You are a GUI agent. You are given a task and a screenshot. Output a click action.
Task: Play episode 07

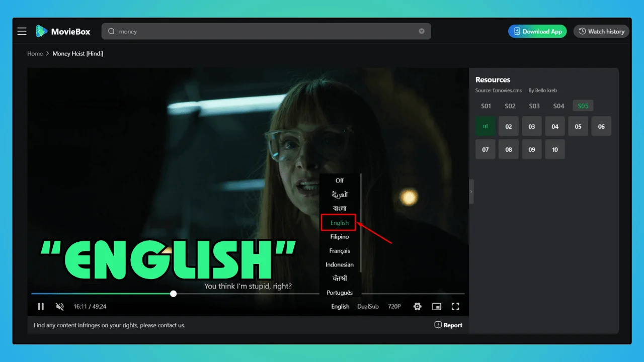coord(486,149)
